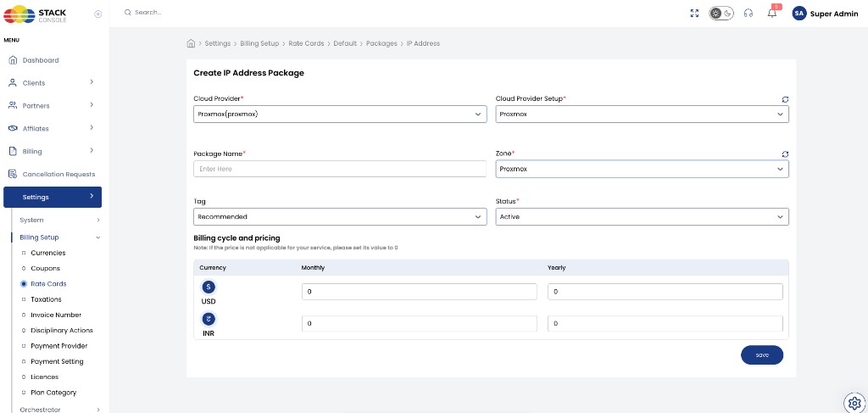Expand Partners using its chevron
Image resolution: width=868 pixels, height=413 pixels.
tap(92, 104)
